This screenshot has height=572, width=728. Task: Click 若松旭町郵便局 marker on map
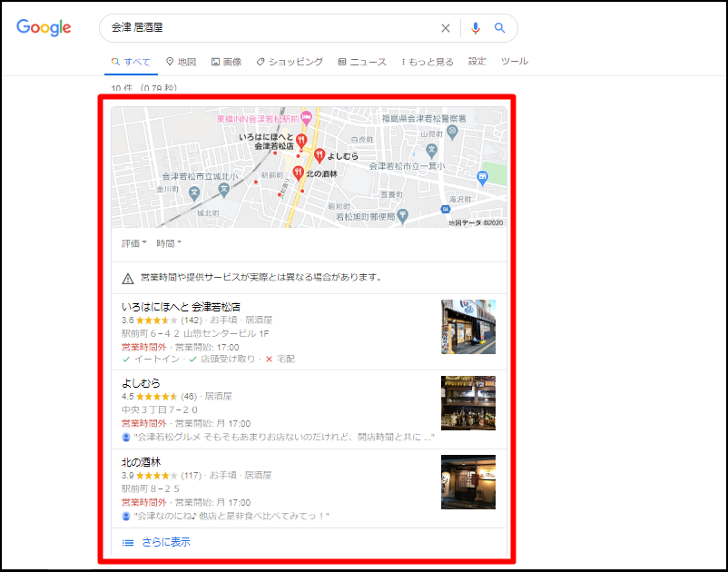pyautogui.click(x=403, y=216)
